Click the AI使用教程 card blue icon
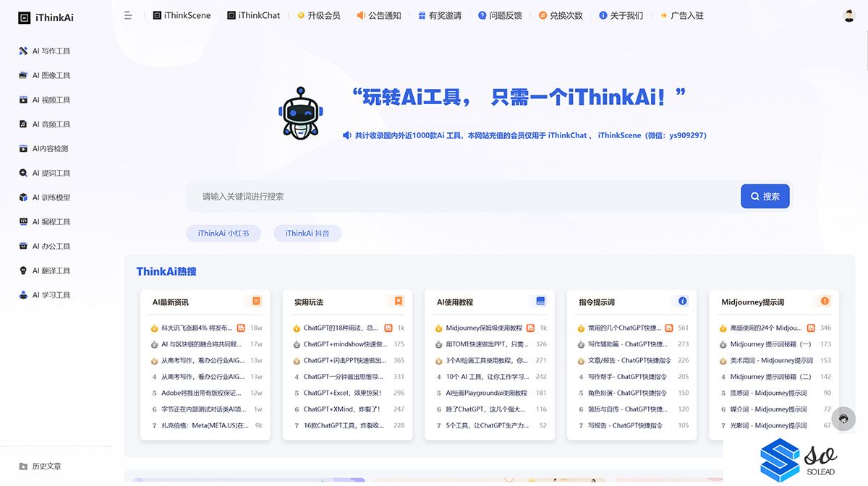868x486 pixels. pos(540,302)
